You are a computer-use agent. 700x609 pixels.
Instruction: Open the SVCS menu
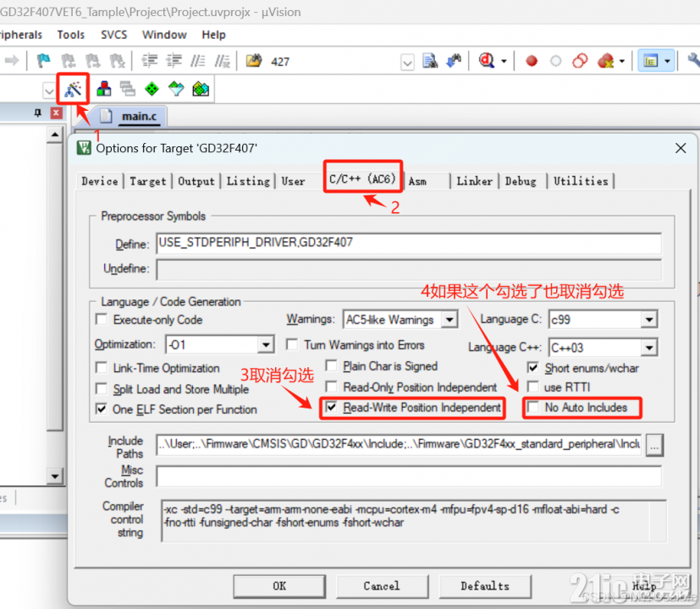tap(113, 35)
